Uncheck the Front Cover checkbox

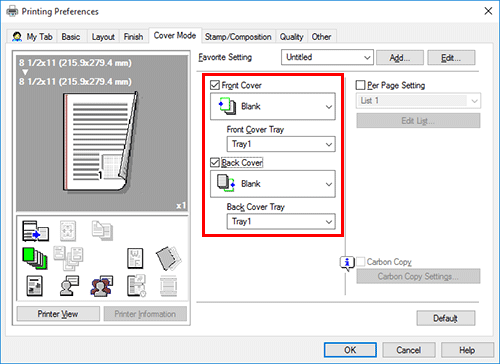(215, 85)
